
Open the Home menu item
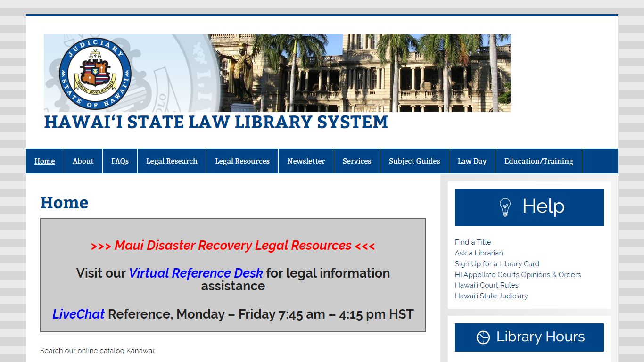(45, 161)
